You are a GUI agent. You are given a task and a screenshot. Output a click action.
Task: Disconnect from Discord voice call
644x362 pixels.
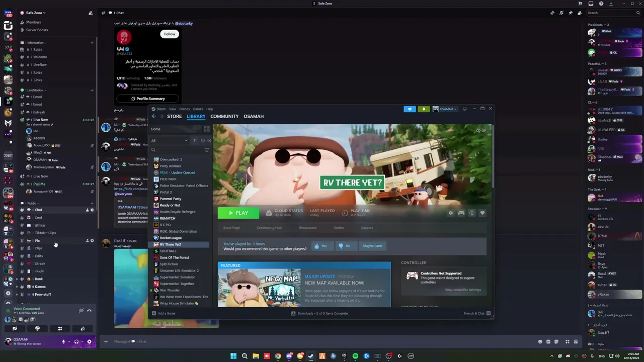coord(90,310)
